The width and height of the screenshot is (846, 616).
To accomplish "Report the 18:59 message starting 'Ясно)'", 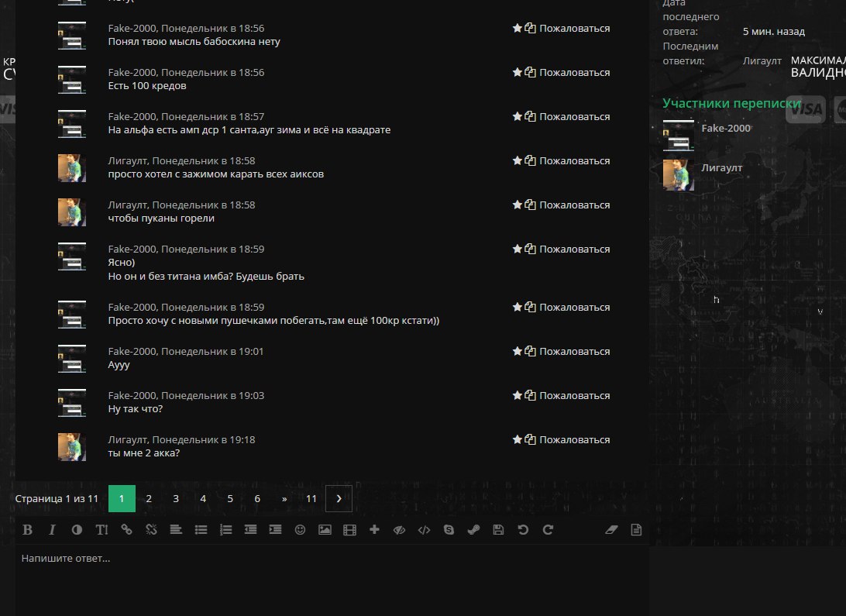I will click(x=575, y=249).
